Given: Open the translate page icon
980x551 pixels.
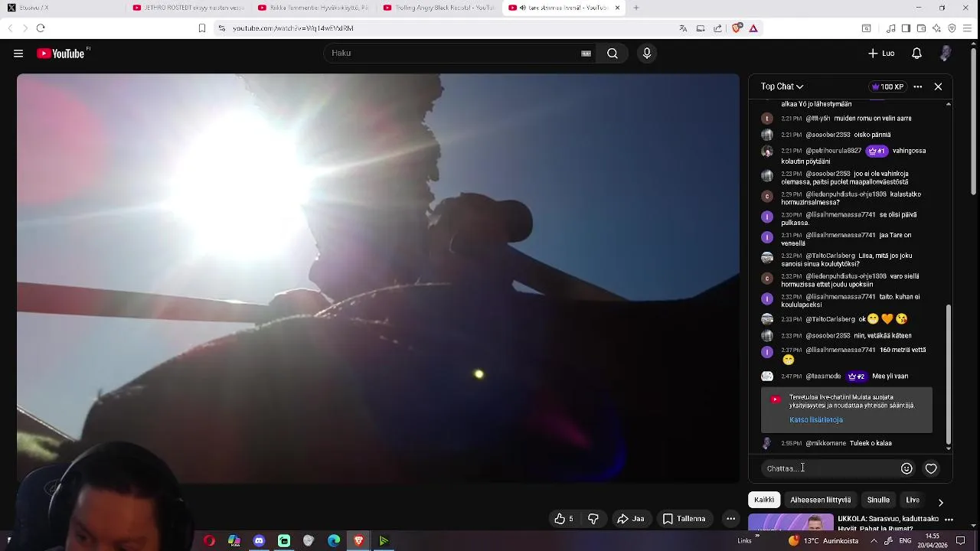Looking at the screenshot, I should [683, 28].
